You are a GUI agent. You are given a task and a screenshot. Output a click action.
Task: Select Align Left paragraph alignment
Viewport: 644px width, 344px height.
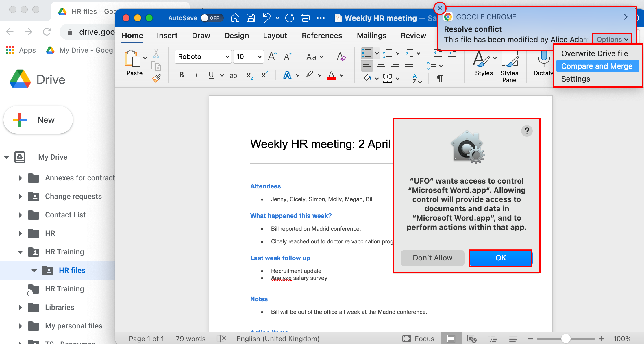pyautogui.click(x=367, y=66)
